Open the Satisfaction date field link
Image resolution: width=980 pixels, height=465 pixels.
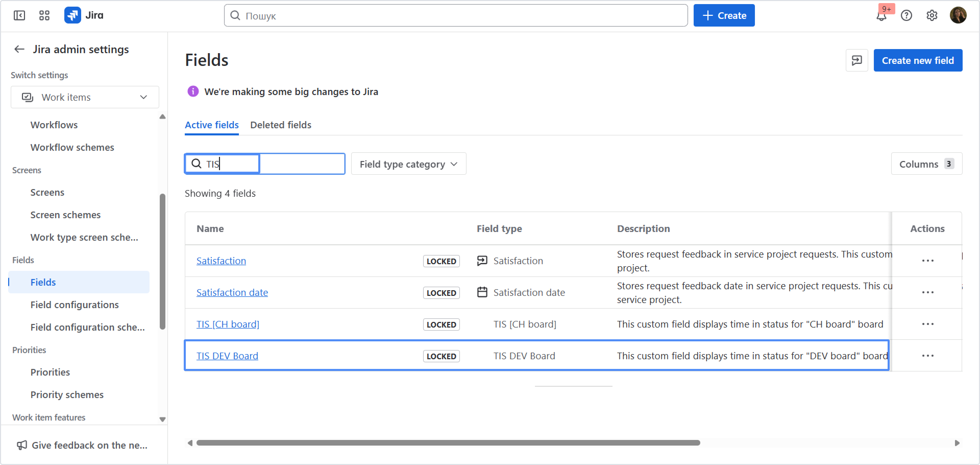click(x=232, y=293)
